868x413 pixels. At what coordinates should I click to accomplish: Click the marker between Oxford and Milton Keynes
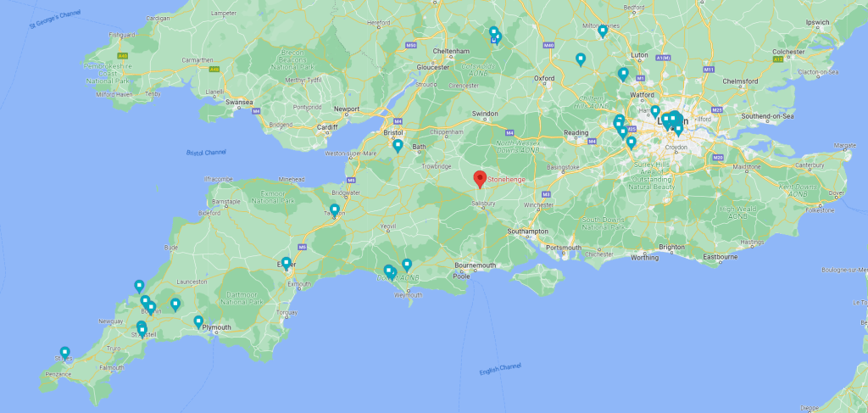[580, 59]
